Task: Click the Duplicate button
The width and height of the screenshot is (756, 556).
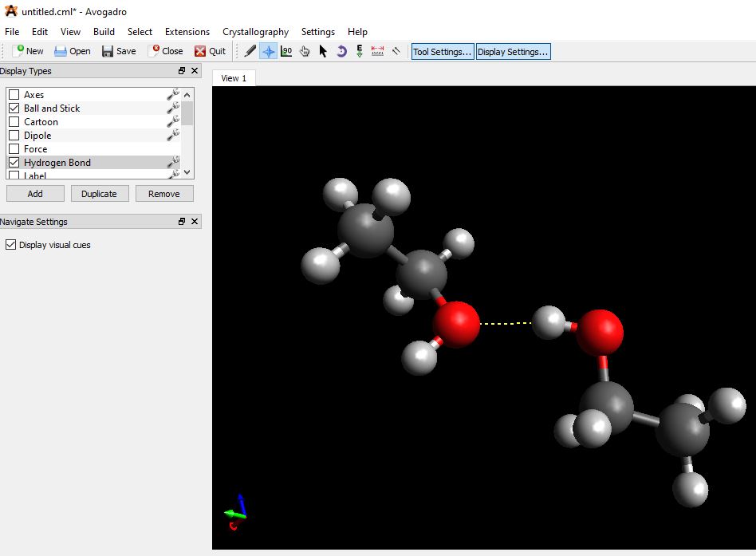Action: (99, 194)
